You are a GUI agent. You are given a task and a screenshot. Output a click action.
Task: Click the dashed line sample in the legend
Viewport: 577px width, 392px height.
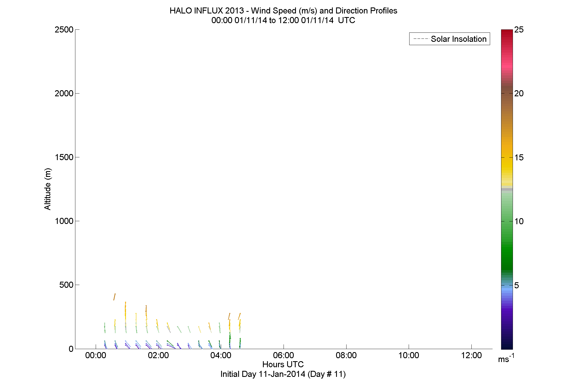click(x=421, y=39)
